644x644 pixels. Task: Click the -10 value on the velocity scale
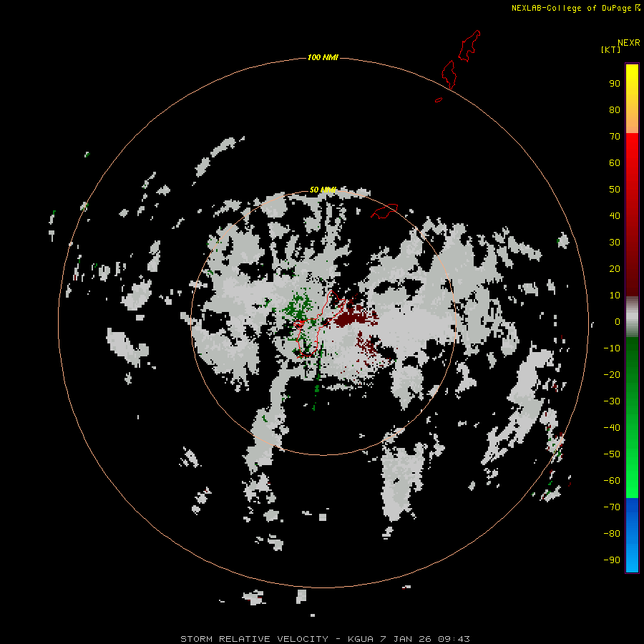(612, 348)
